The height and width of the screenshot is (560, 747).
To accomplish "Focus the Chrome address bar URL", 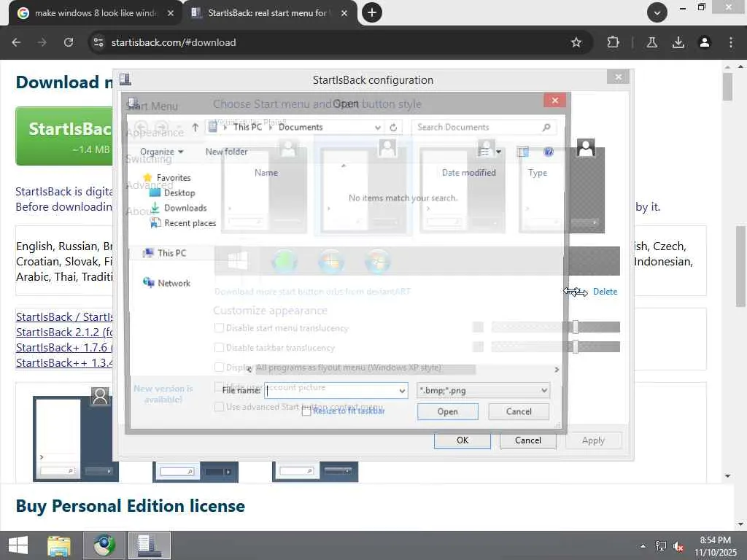I will (174, 42).
